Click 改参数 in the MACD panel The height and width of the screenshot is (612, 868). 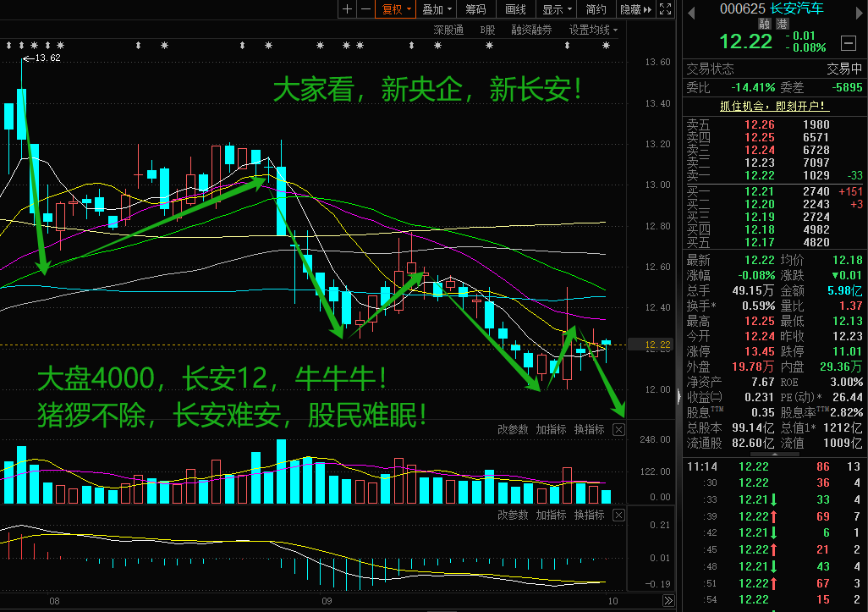tap(513, 515)
